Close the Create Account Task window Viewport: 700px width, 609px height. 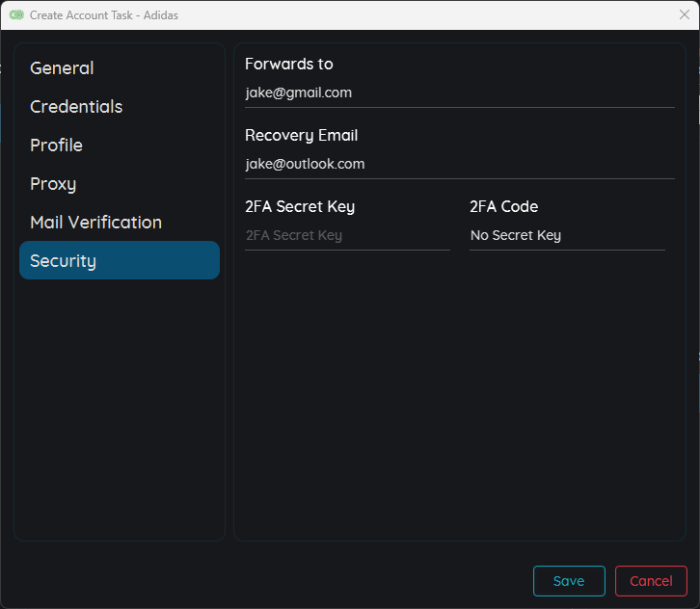[684, 15]
